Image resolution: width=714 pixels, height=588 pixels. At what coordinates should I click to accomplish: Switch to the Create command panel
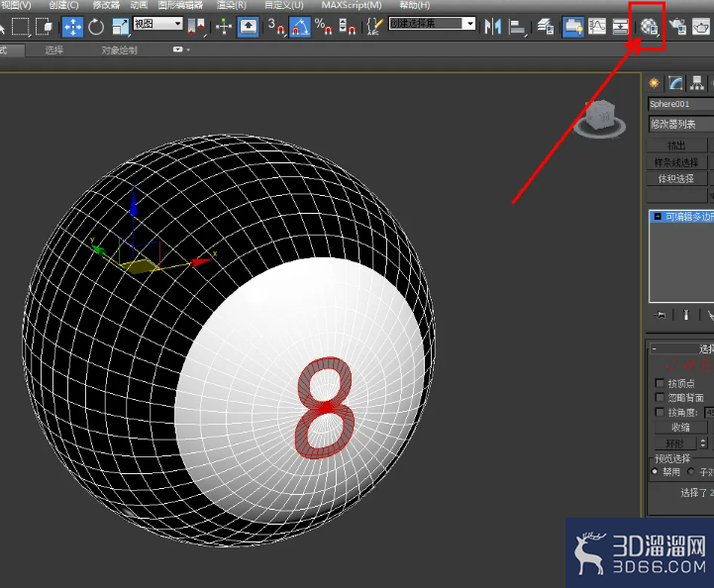click(654, 83)
